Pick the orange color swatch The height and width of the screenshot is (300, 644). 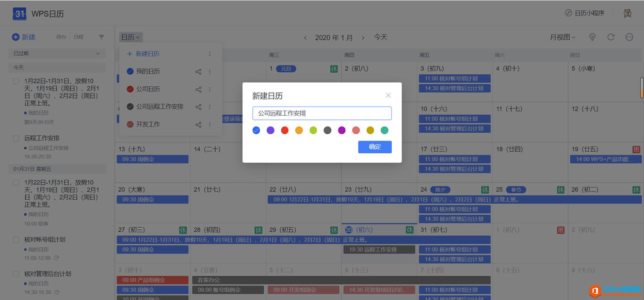pyautogui.click(x=299, y=130)
